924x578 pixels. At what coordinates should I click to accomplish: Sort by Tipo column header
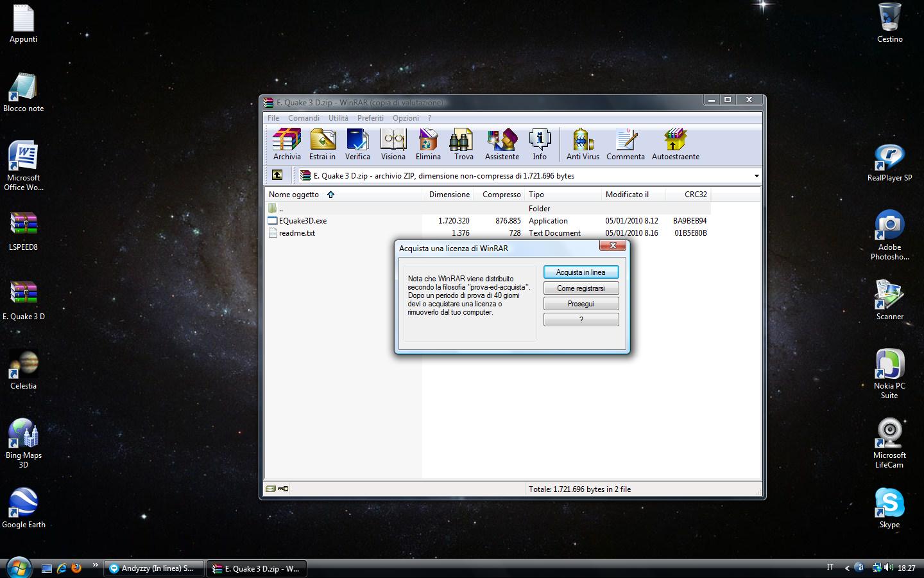pos(563,195)
